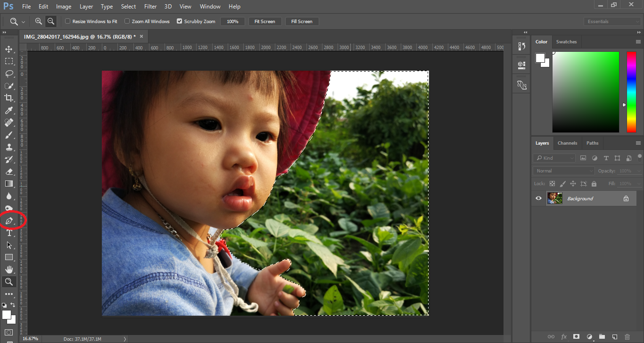The width and height of the screenshot is (644, 343).
Task: Open the Kind layer filter dropdown
Action: coord(554,158)
